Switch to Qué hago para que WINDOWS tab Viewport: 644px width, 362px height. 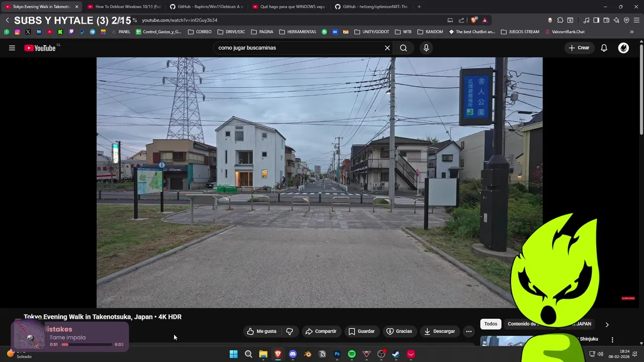click(288, 7)
